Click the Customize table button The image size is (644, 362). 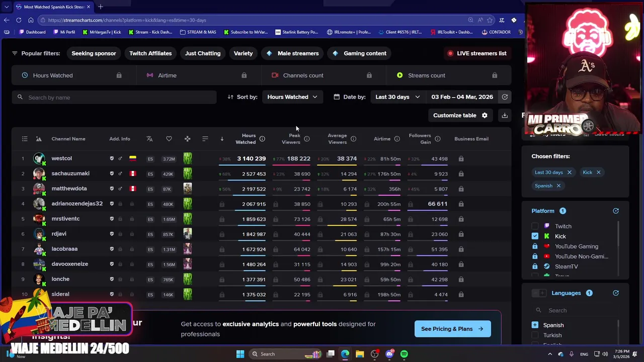click(460, 116)
